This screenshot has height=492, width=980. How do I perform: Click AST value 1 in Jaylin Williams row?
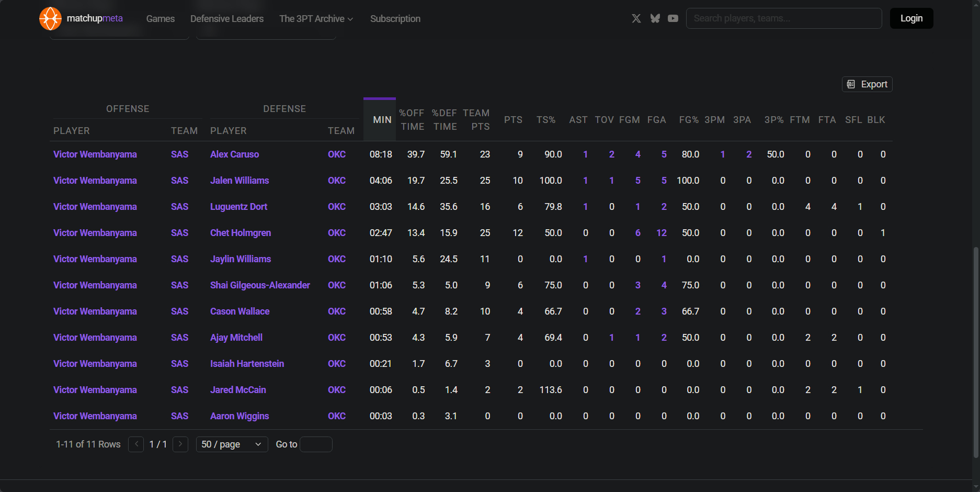(586, 259)
